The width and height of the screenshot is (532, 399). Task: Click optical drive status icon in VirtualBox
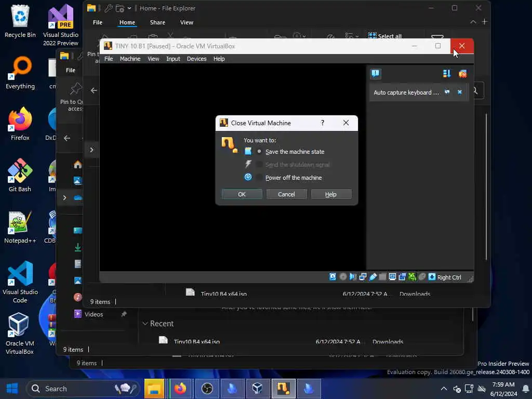pyautogui.click(x=343, y=277)
